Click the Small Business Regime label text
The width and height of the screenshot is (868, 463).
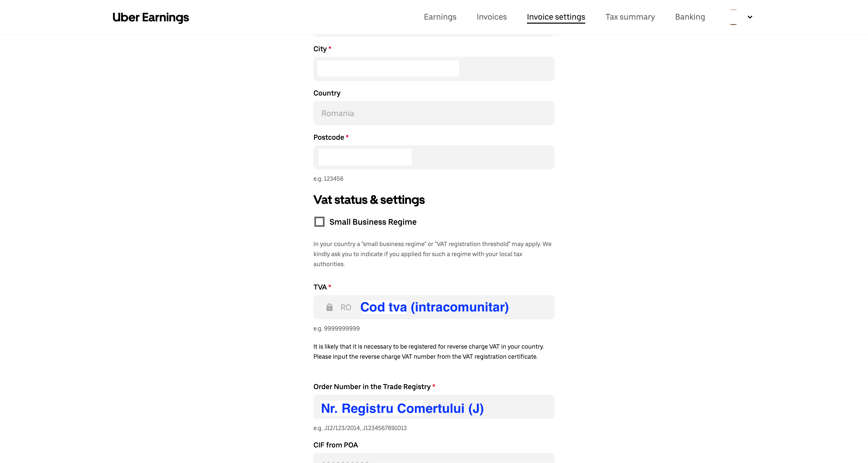373,222
